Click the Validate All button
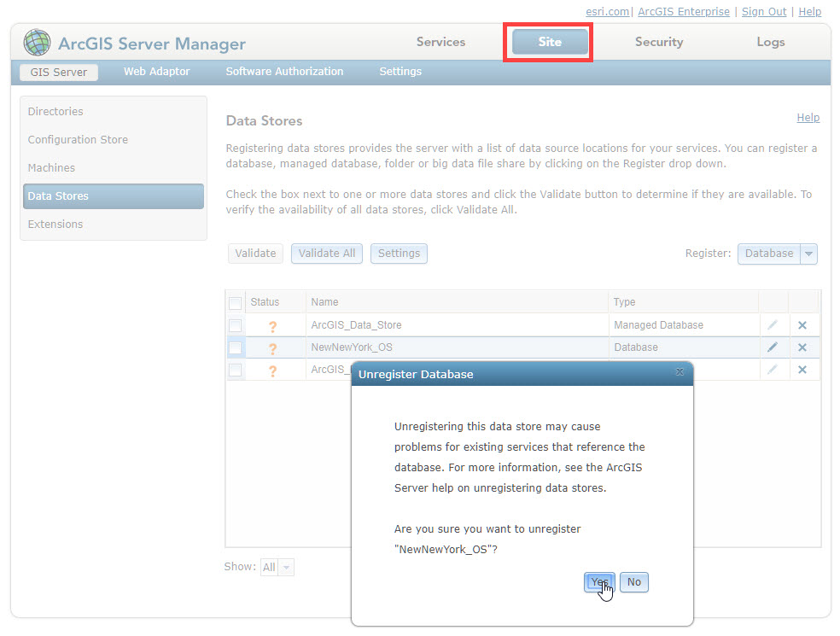Screen dimensions: 840x636 pyautogui.click(x=327, y=254)
